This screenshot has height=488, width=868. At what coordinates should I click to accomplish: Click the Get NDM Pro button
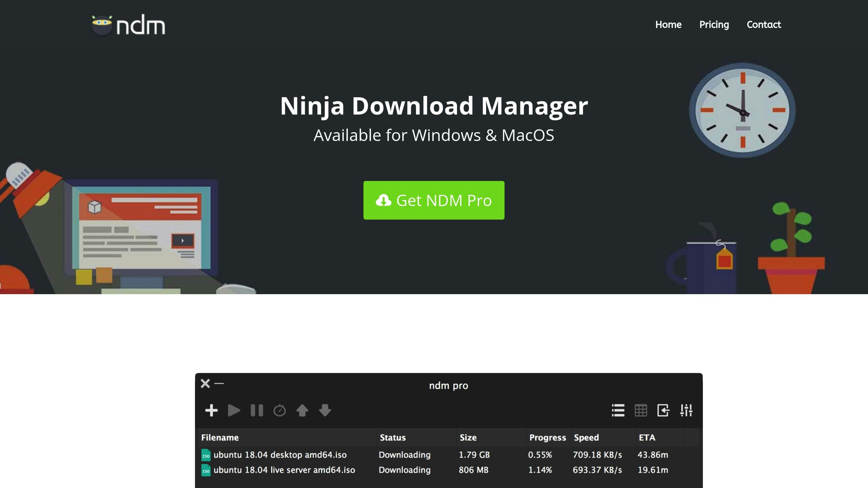point(434,200)
